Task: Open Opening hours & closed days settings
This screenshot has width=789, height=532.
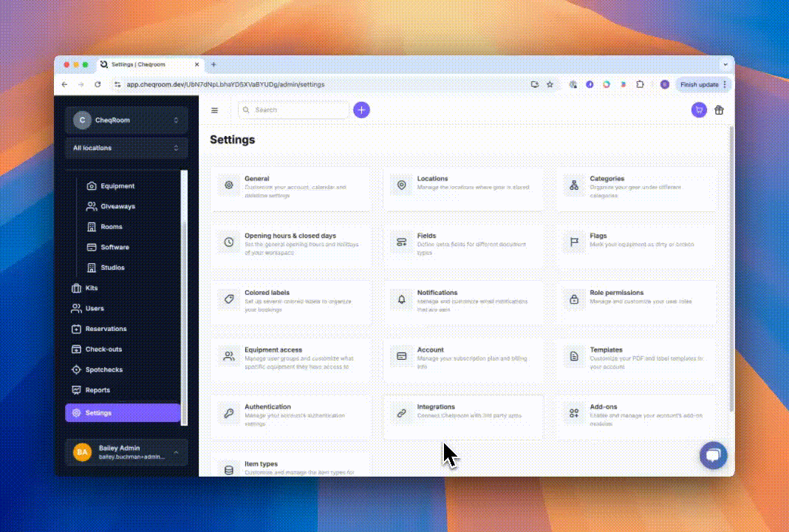Action: coord(291,246)
